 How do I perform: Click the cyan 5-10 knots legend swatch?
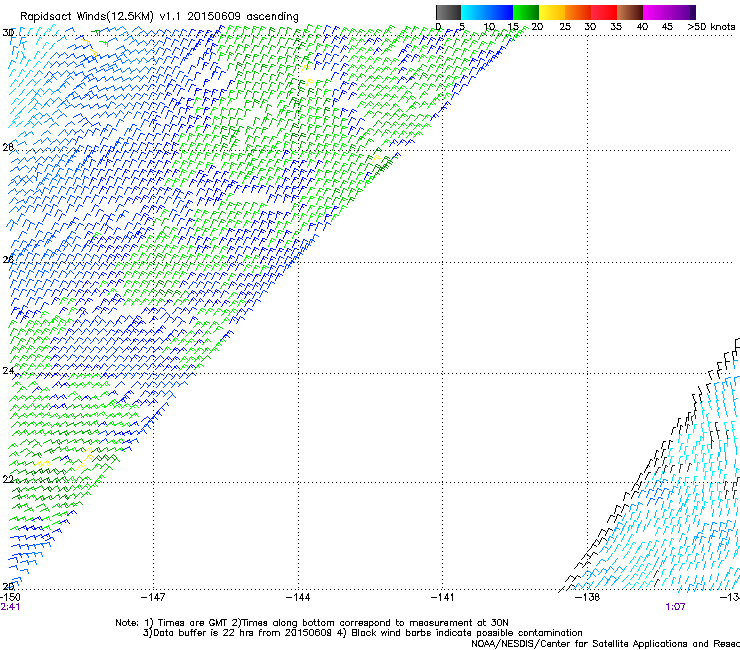click(474, 12)
